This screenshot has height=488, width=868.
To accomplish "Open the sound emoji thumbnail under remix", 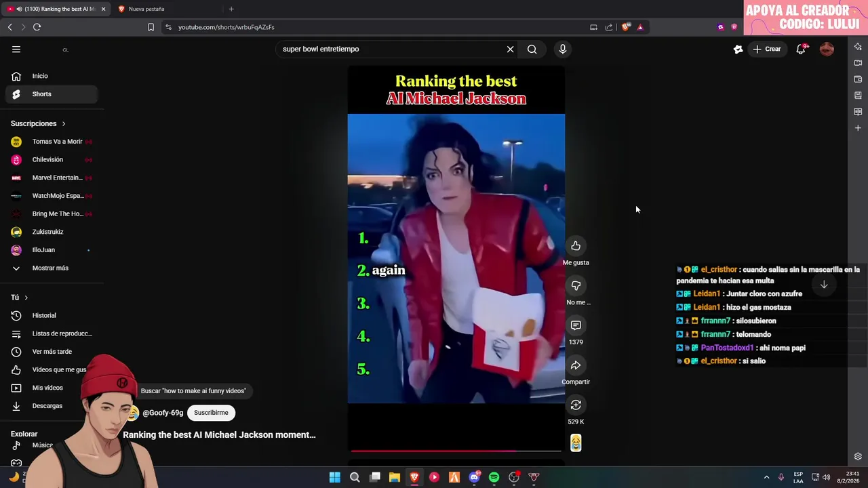I will coord(576,443).
